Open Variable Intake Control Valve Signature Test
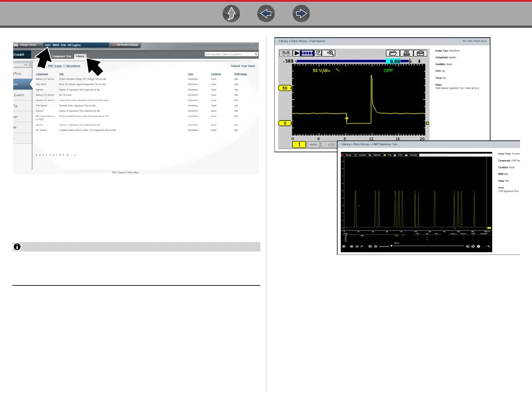532x411 pixels. 87,130
